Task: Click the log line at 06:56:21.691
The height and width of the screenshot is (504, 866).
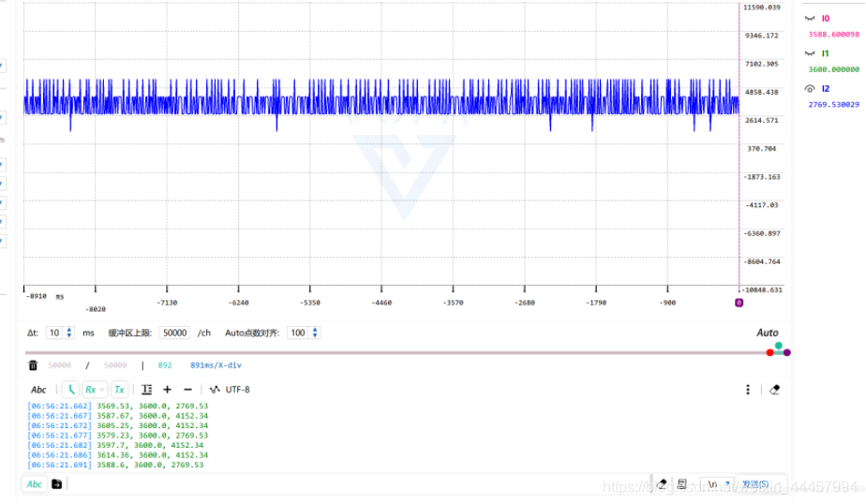Action: pos(115,466)
